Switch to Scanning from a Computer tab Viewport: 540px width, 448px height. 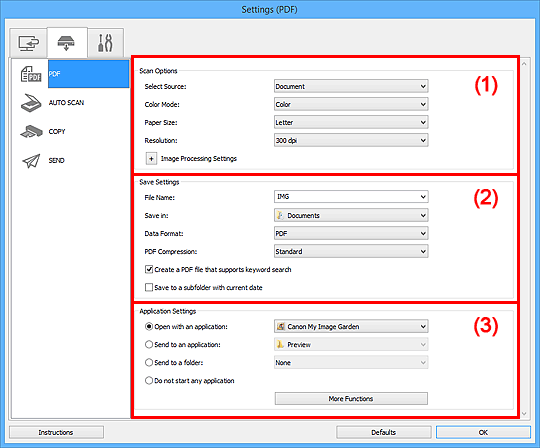pos(28,43)
